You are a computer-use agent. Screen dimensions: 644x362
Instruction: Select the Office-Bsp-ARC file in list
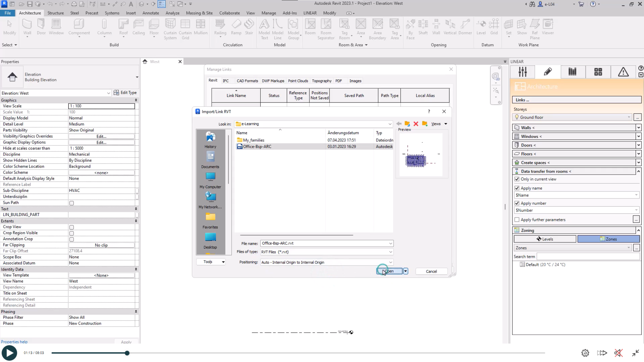click(x=257, y=147)
